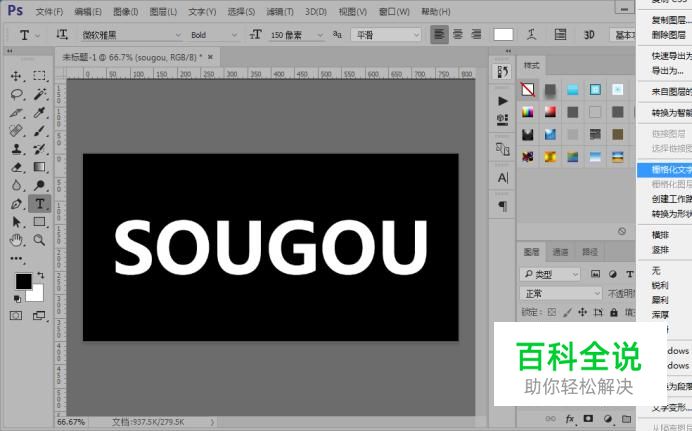Select the Hand tool
Image resolution: width=692 pixels, height=431 pixels.
pos(16,240)
